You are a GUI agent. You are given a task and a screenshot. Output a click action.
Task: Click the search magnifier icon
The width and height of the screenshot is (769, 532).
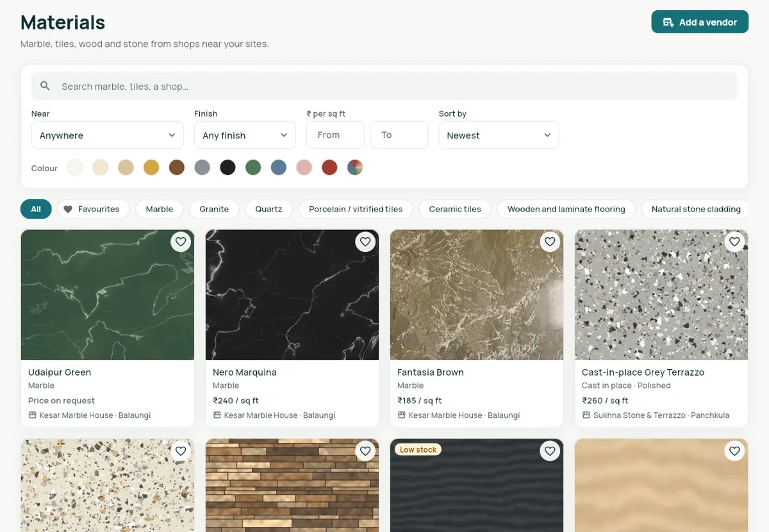(x=45, y=86)
